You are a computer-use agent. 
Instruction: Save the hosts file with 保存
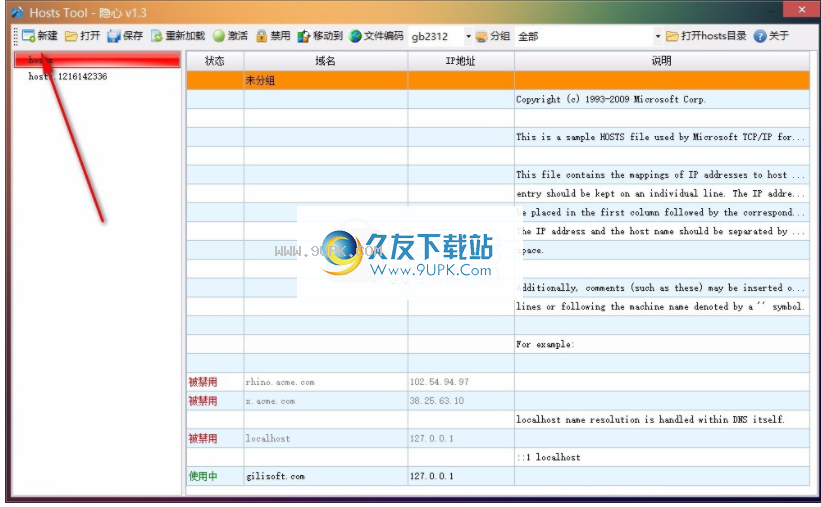[125, 36]
